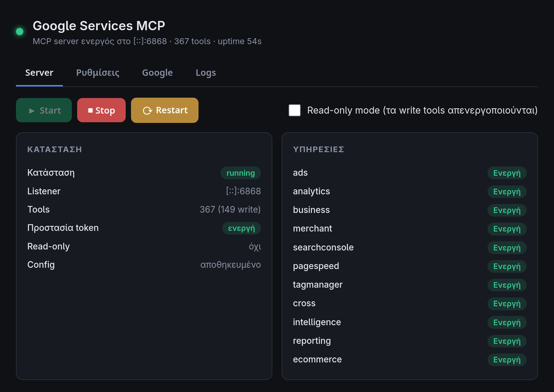Select the analytics service name
The image size is (554, 392).
(x=311, y=191)
